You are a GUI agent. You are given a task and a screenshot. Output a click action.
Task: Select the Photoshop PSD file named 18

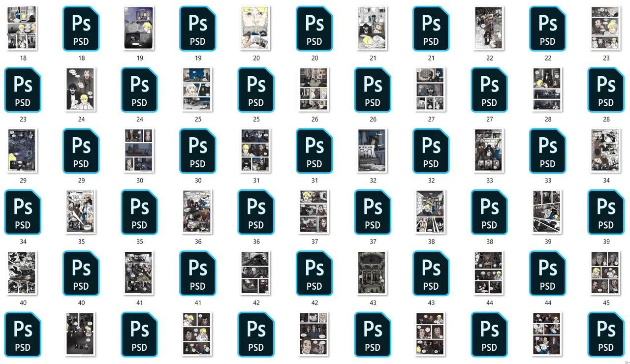pyautogui.click(x=81, y=29)
